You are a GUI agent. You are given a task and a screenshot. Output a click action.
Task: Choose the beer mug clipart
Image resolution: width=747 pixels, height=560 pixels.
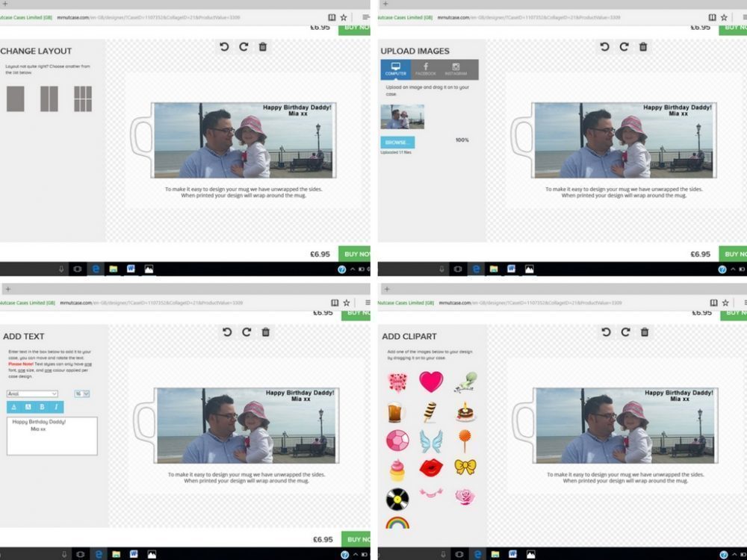395,411
